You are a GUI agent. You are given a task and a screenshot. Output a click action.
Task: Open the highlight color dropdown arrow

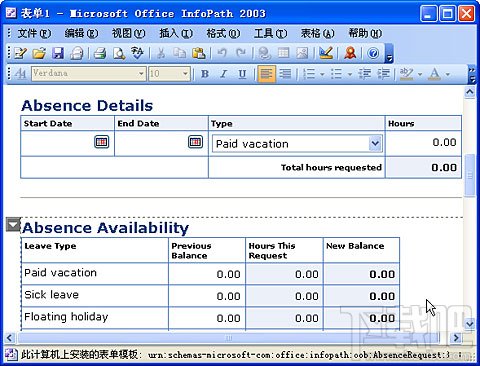click(x=420, y=74)
